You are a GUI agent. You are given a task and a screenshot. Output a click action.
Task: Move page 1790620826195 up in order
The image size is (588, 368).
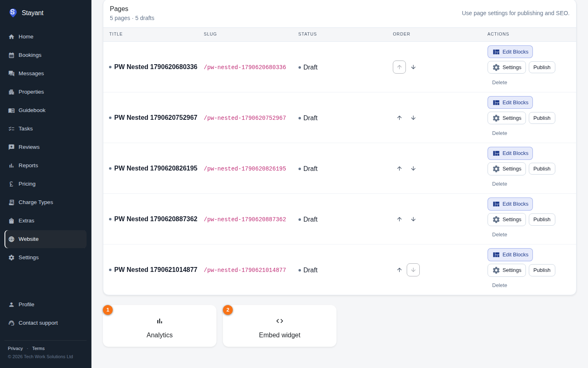click(399, 168)
